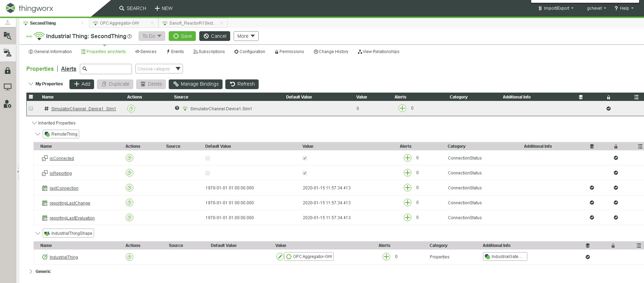Viewport: 644px width, 283px height.
Task: Add alert for IndustrialThing property
Action: click(386, 257)
